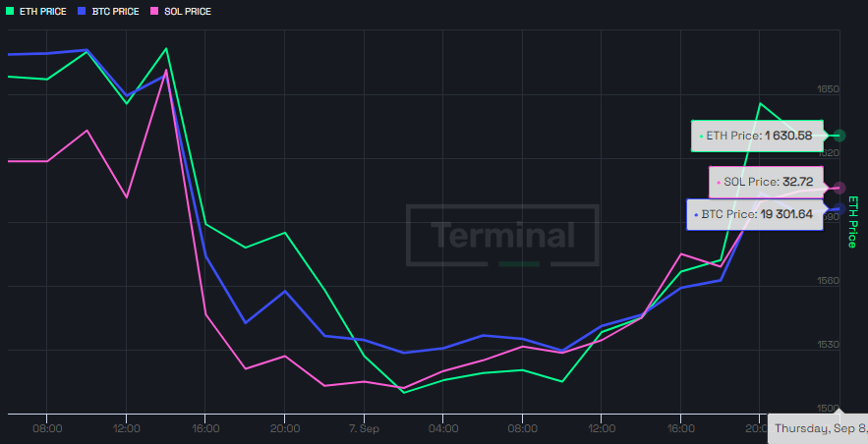This screenshot has width=868, height=444.
Task: Click the 04:00 x-axis label
Action: (443, 428)
